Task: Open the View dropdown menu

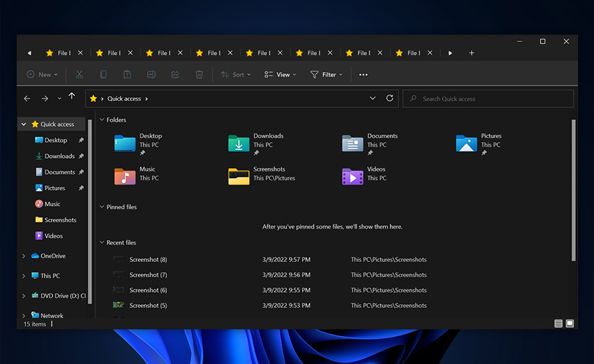Action: [x=280, y=75]
